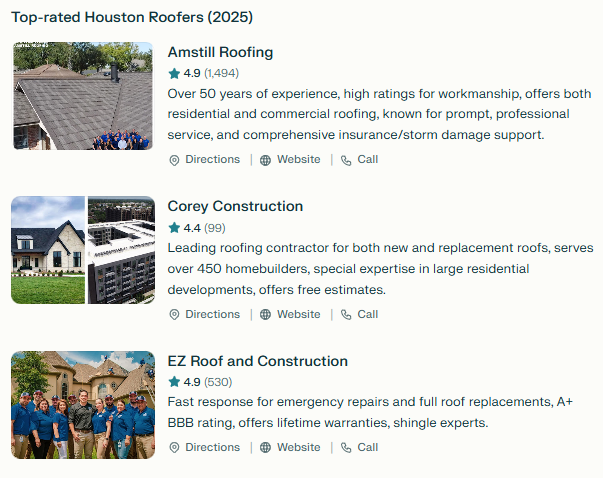Open the EZ Roof team photo
The height and width of the screenshot is (478, 603).
click(x=83, y=405)
